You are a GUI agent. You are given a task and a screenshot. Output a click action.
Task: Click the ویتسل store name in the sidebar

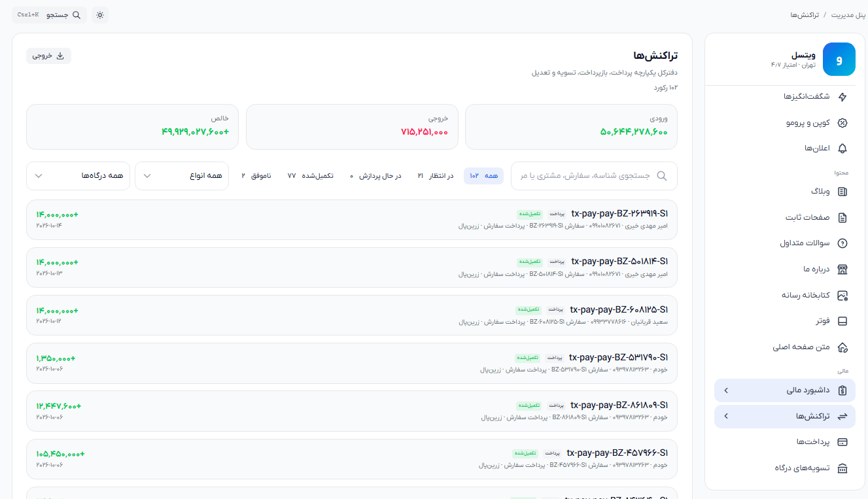pyautogui.click(x=803, y=55)
